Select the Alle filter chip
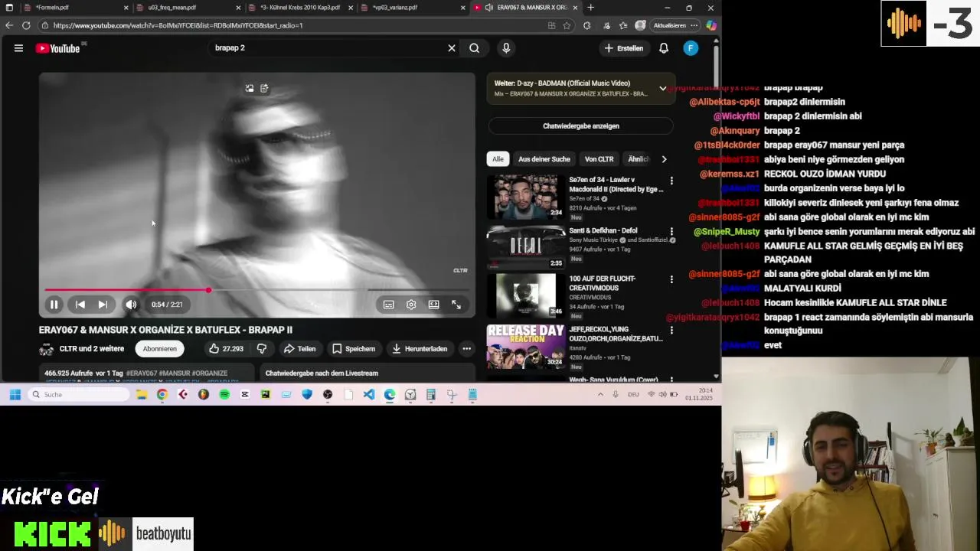 click(498, 159)
